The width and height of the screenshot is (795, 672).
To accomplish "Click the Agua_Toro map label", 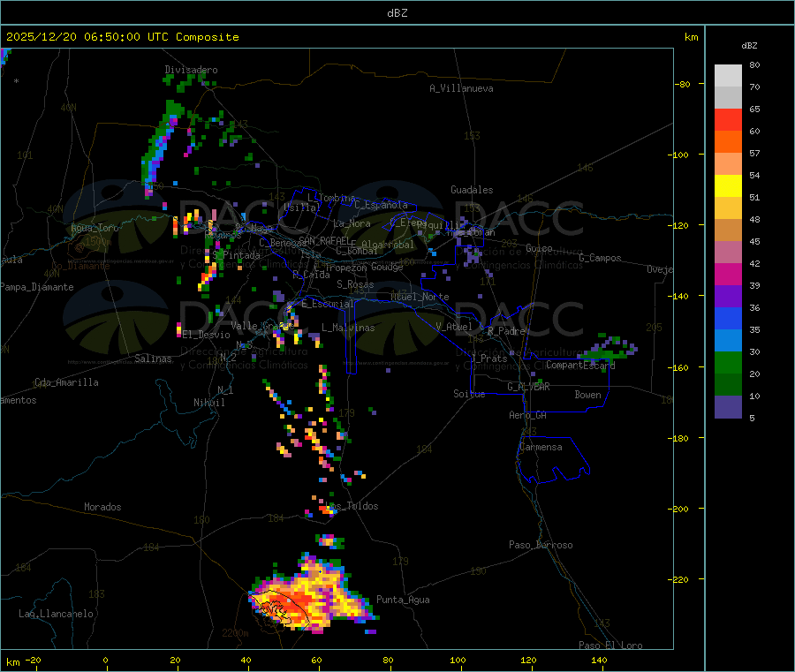I will pos(95,228).
